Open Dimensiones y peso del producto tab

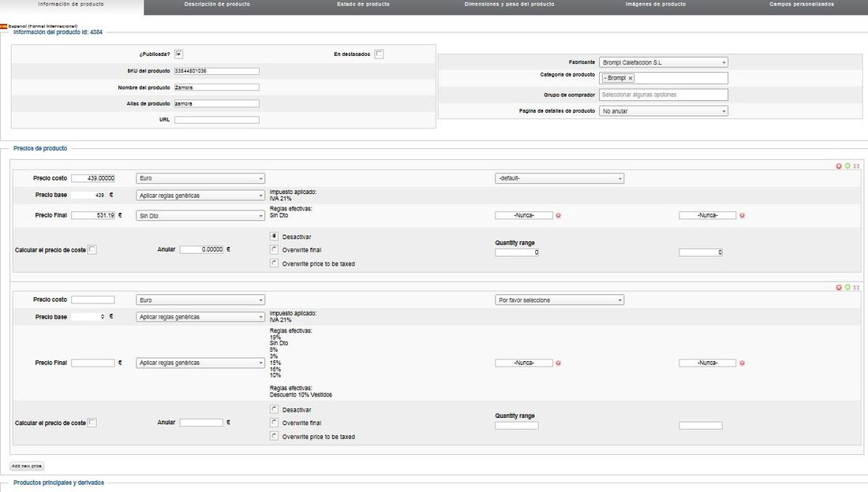point(509,5)
